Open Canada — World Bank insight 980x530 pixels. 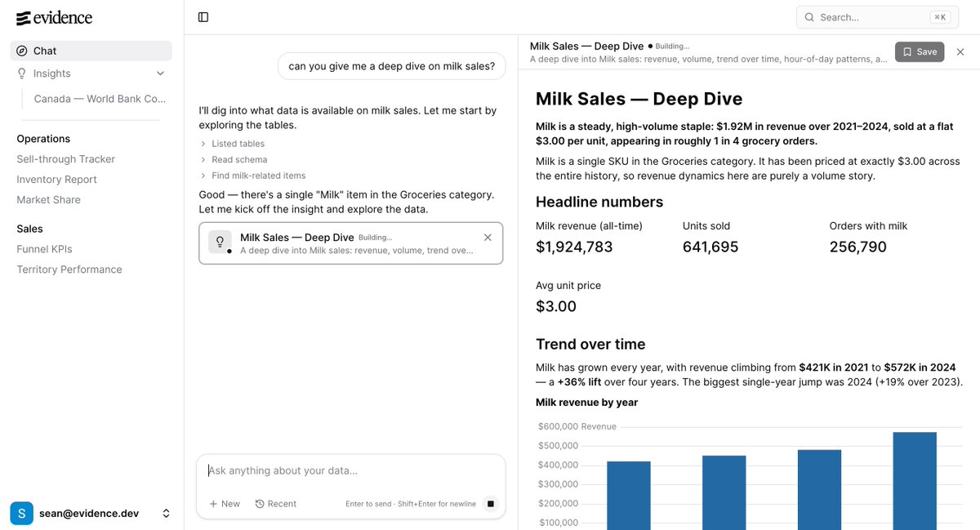click(x=100, y=99)
